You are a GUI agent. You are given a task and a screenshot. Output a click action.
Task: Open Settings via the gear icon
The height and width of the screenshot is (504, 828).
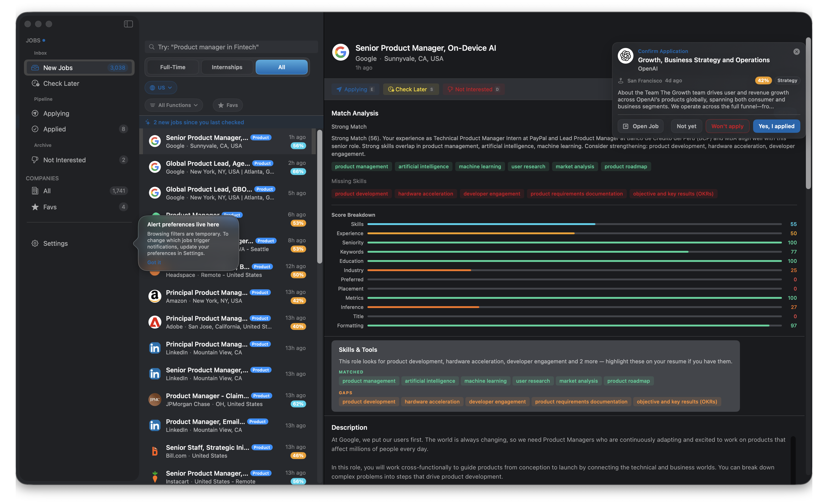(35, 243)
